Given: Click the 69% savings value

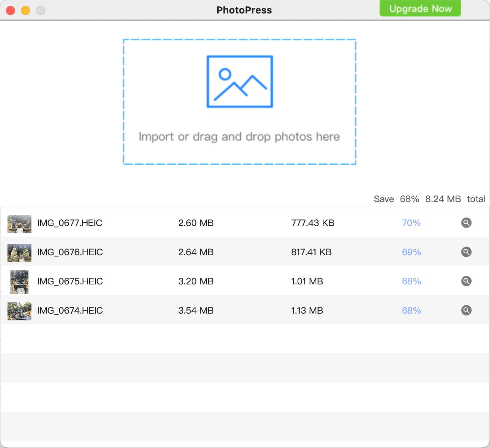Looking at the screenshot, I should 411,252.
